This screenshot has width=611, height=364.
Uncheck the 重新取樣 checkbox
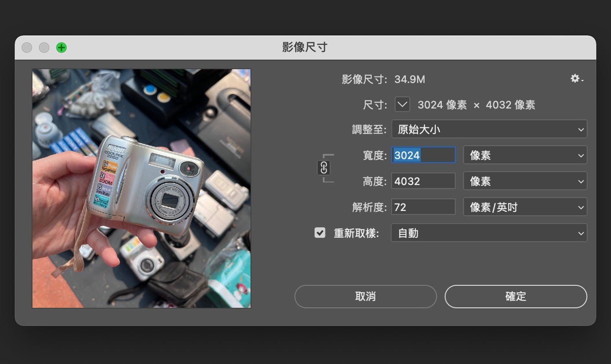(320, 233)
